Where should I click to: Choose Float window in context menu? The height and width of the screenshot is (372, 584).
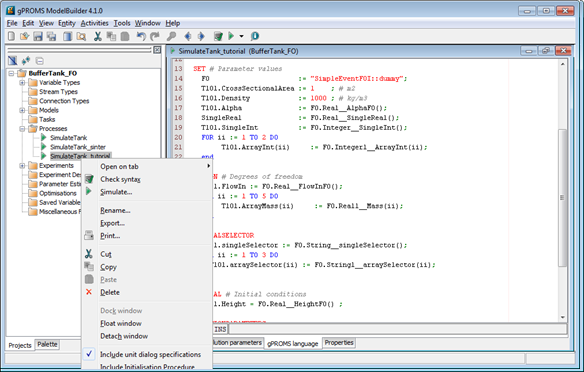click(x=147, y=323)
